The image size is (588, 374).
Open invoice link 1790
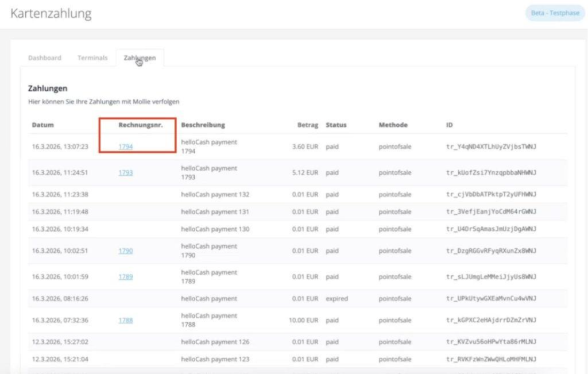[126, 250]
